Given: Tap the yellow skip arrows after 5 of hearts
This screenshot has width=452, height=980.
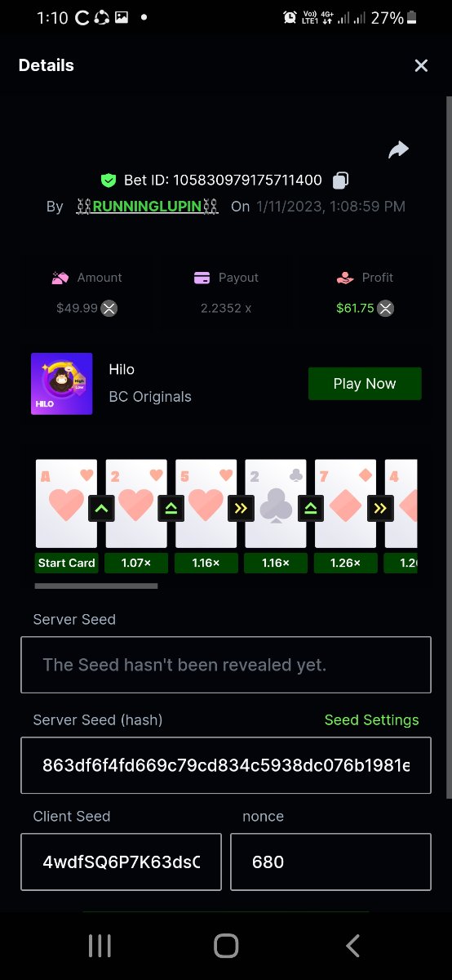Looking at the screenshot, I should (242, 508).
